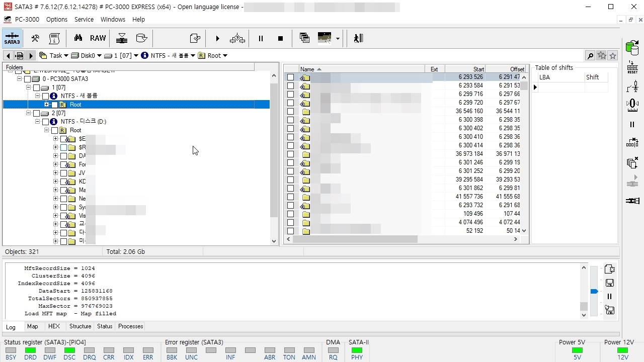Open the Options menu
Screen dimensions: 644x362
(57, 19)
